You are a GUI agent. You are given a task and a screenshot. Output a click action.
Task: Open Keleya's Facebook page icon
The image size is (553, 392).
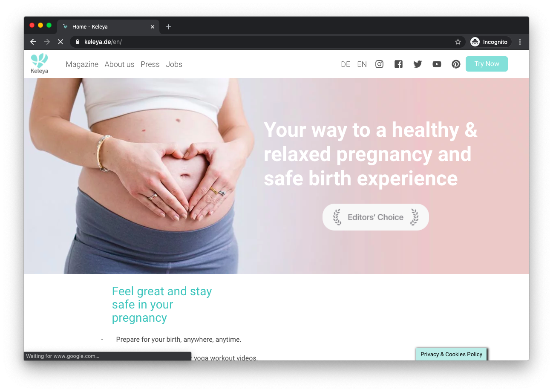tap(398, 64)
